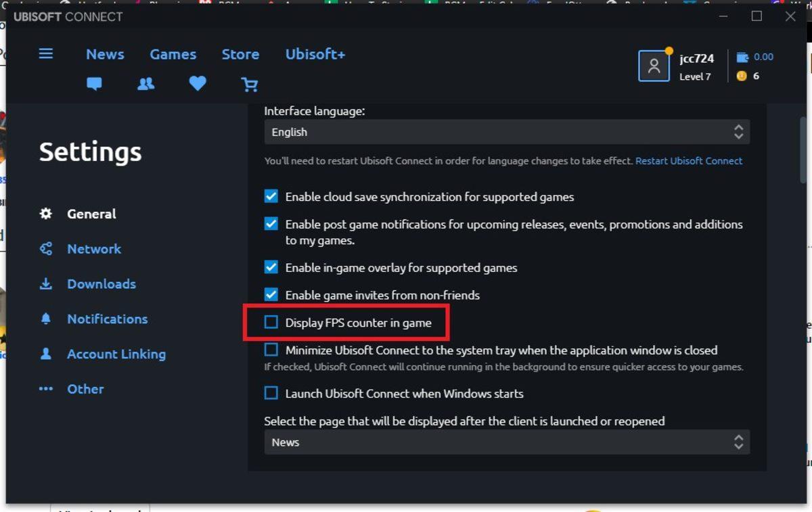Open the chat messages icon

coord(94,84)
